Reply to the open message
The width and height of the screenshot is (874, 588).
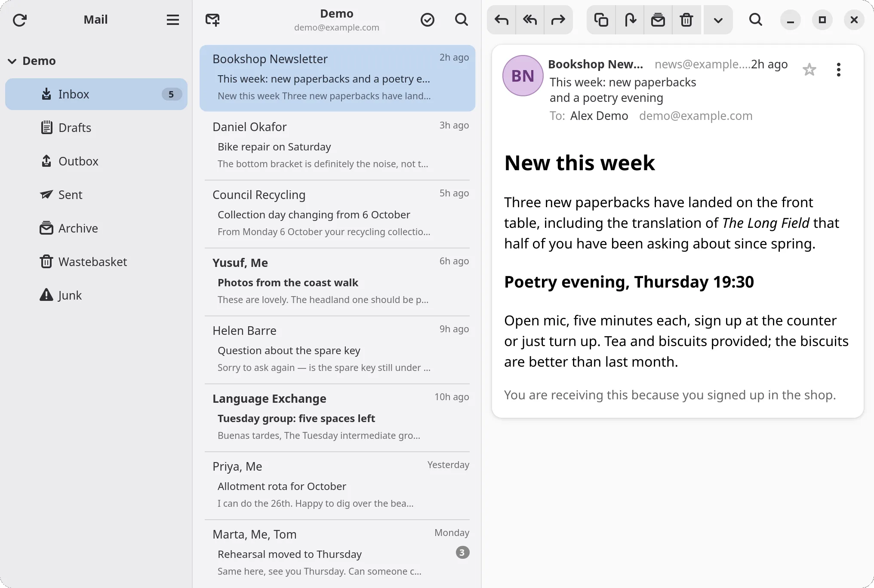click(502, 20)
